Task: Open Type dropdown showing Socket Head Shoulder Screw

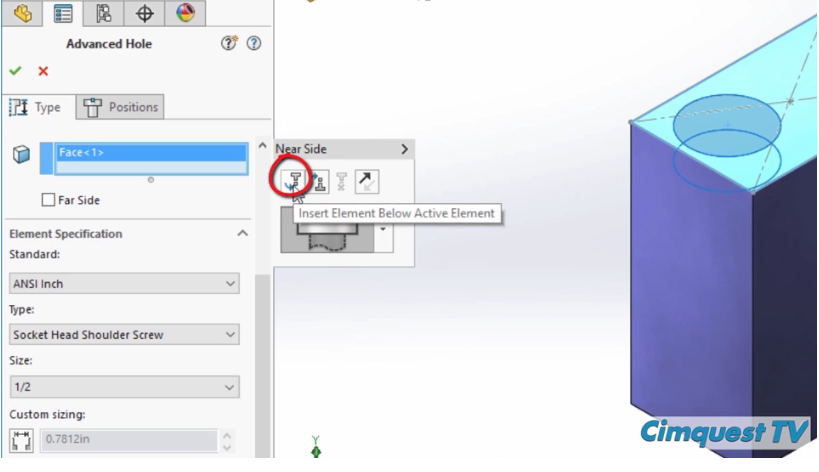Action: [x=124, y=335]
